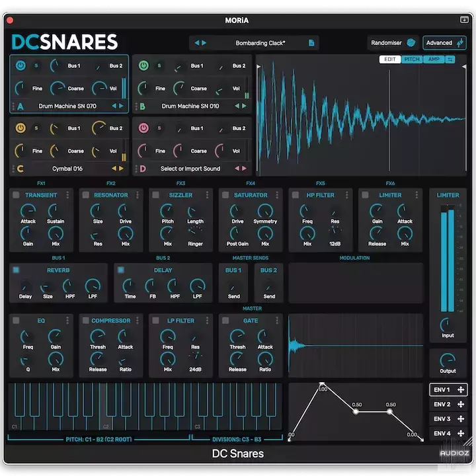Load previous sample for layer C

(114, 169)
